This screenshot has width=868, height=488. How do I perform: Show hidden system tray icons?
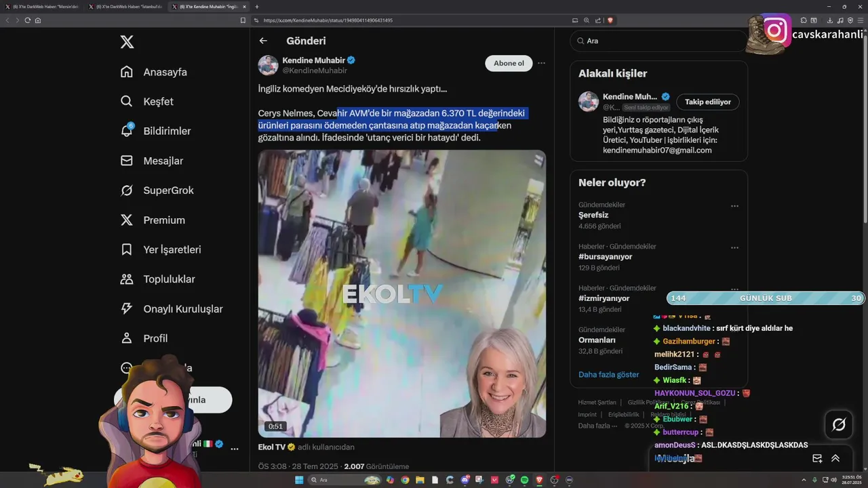[x=804, y=480]
